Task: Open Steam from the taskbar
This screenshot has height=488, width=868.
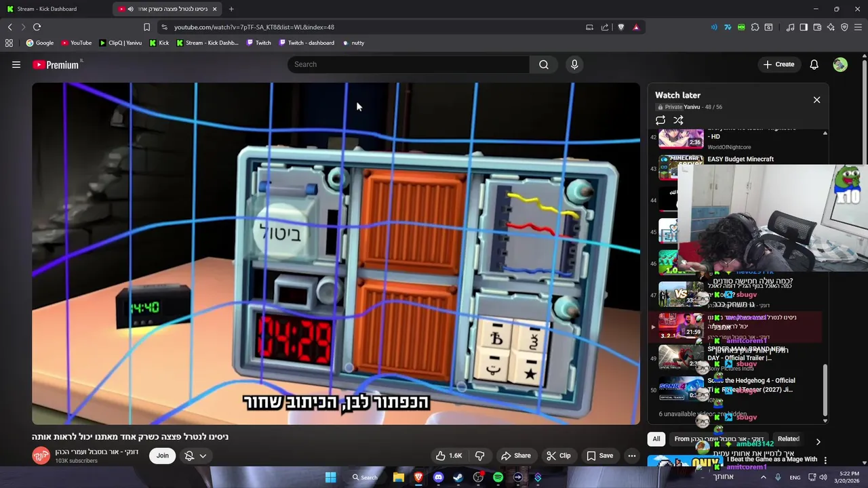Action: (x=458, y=477)
